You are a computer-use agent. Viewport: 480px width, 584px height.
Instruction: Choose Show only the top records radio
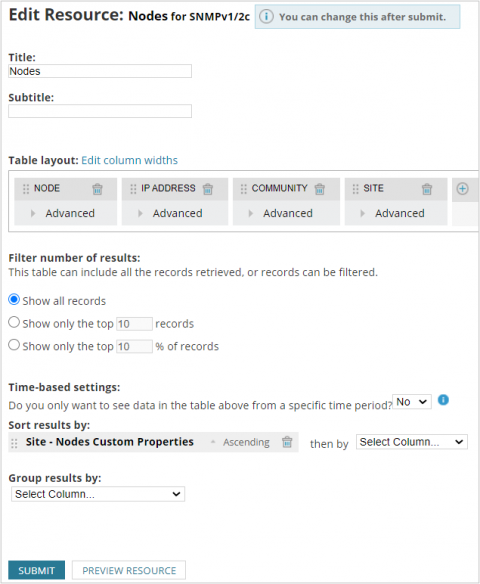tap(14, 322)
